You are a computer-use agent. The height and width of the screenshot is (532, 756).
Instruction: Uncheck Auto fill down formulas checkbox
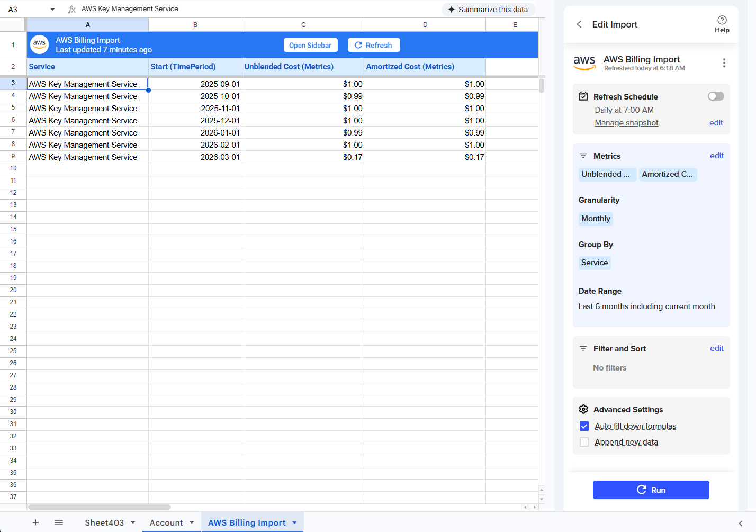[584, 426]
